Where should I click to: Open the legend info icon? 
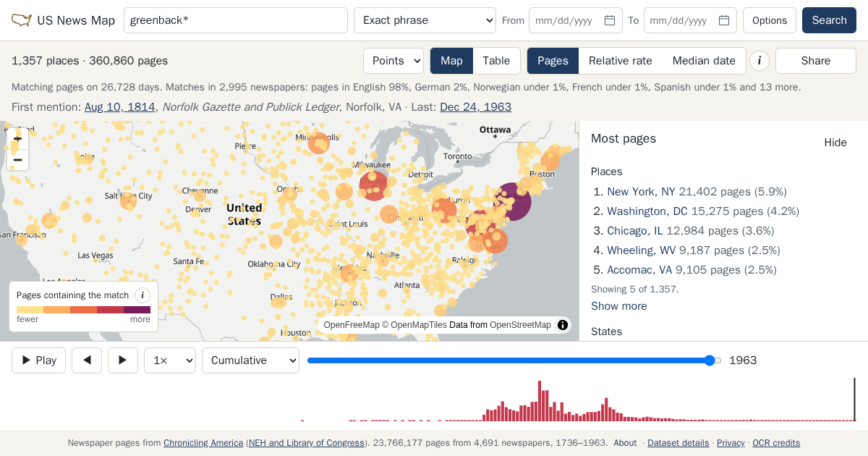142,295
